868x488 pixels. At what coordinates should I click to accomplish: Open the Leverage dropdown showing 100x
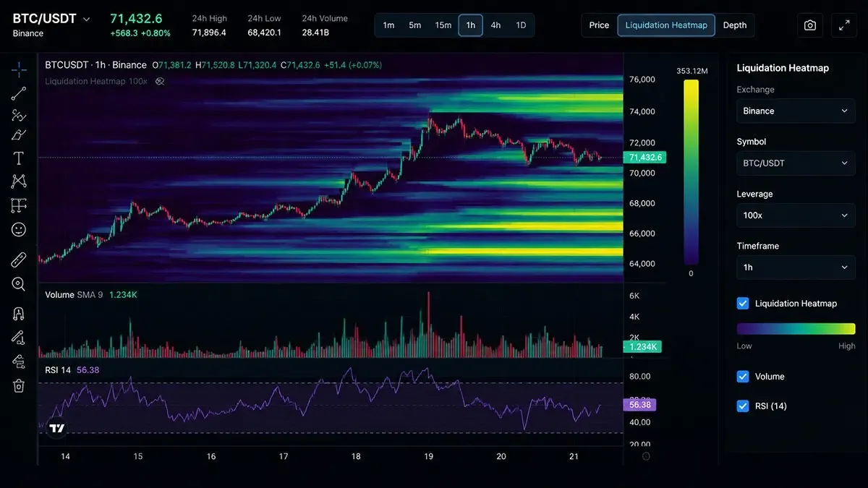(x=796, y=215)
